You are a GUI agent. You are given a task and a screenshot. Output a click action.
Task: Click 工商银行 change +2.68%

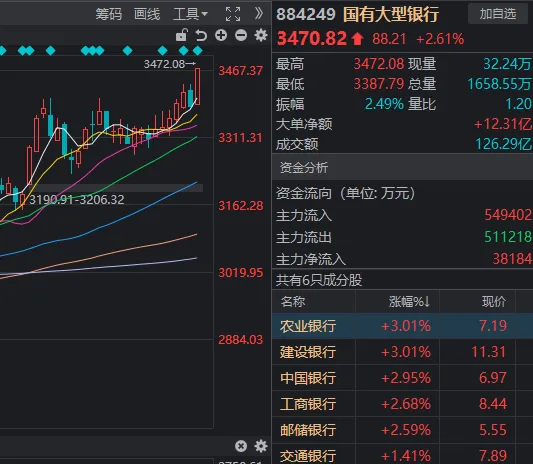point(406,404)
